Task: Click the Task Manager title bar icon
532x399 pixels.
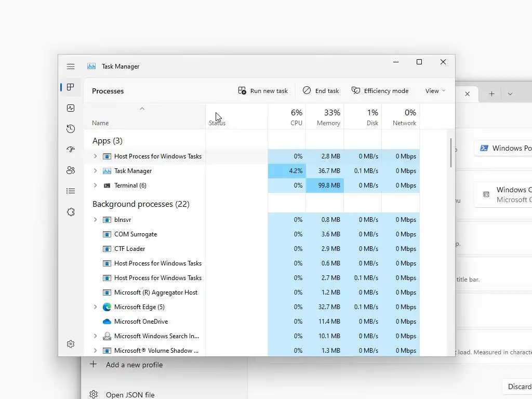Action: click(x=91, y=66)
